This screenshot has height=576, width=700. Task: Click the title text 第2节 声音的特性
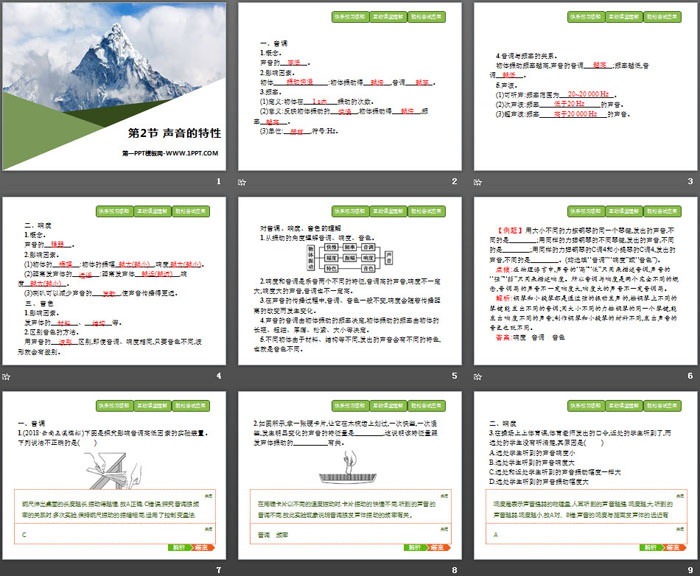click(x=175, y=133)
